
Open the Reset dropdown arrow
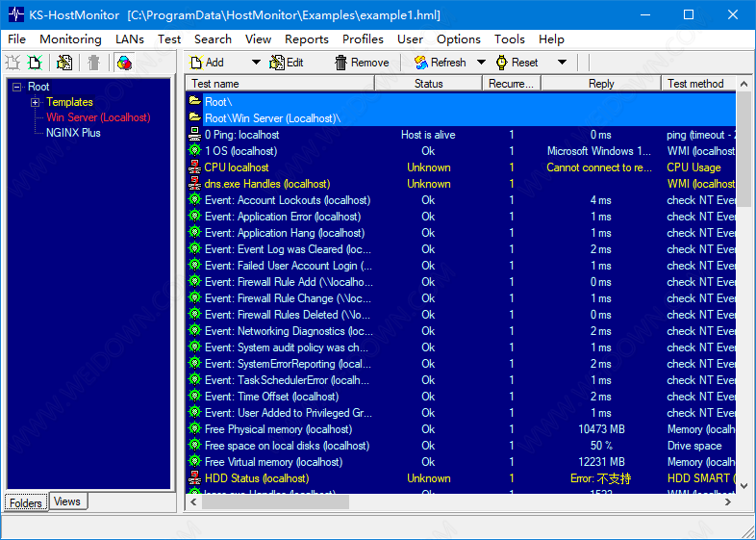coord(562,63)
